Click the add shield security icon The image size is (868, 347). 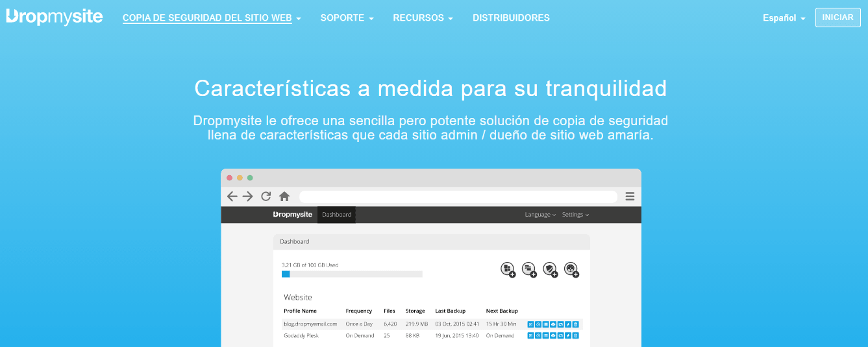point(550,269)
